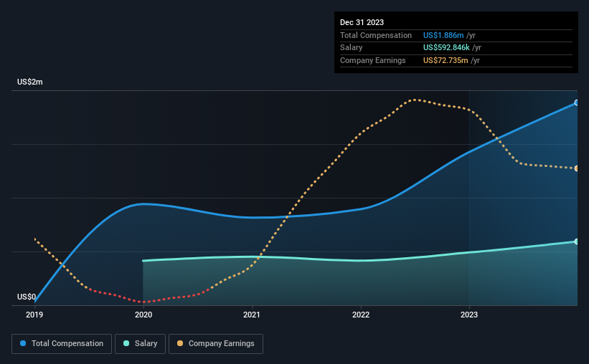Screen dimensions: 589x364
Task: Click the Dec 31 2023 tooltip date
Action: coord(362,22)
